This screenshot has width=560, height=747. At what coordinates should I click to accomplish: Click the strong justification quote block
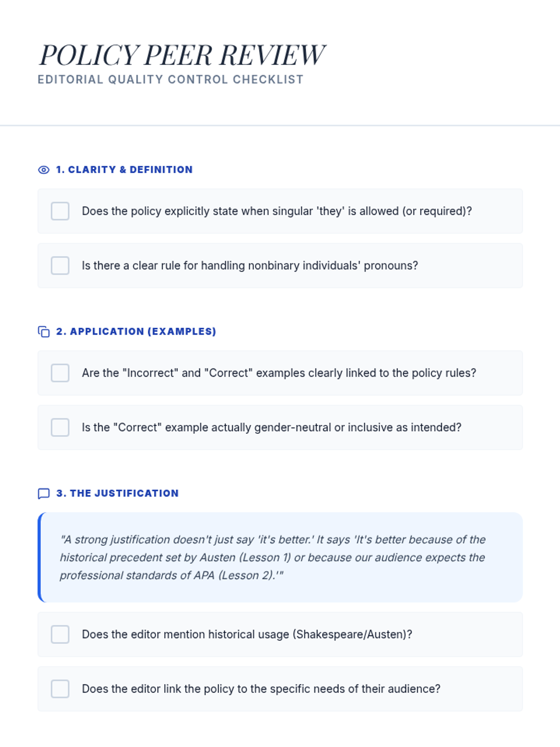(280, 557)
